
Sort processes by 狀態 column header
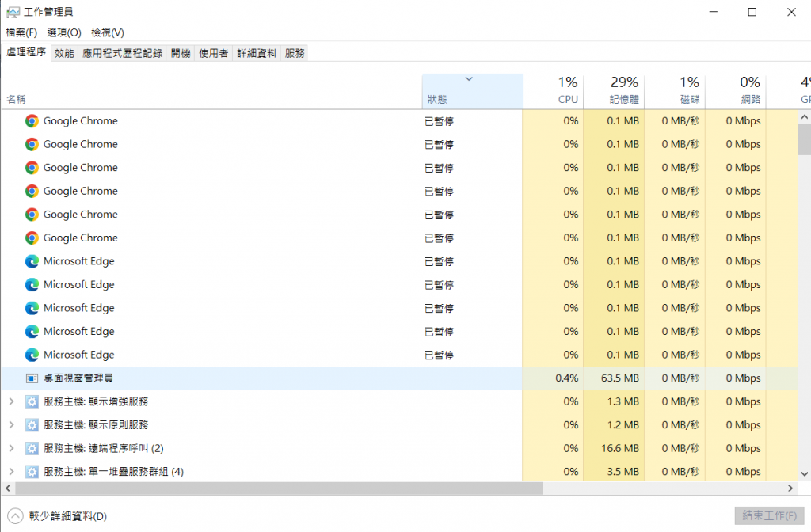pyautogui.click(x=472, y=92)
